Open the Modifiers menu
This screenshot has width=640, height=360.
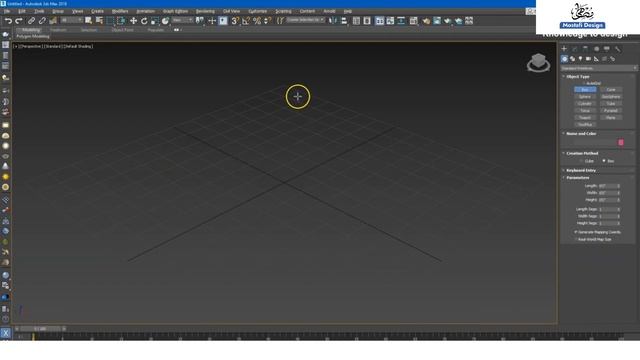pos(120,11)
